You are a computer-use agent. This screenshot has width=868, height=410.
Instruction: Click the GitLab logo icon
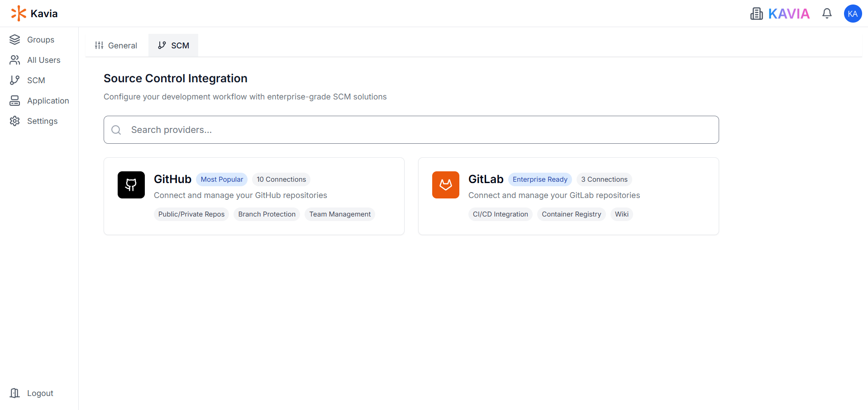point(446,185)
